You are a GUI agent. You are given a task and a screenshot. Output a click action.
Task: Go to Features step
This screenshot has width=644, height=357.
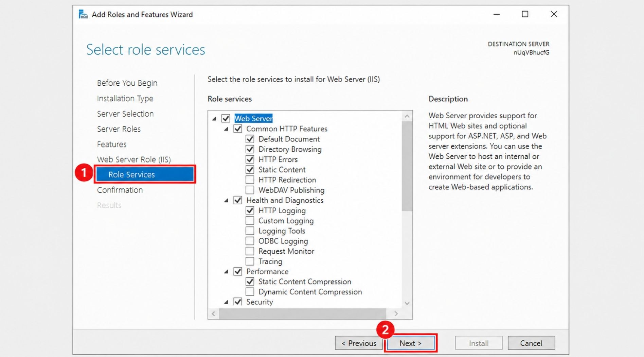(x=112, y=144)
